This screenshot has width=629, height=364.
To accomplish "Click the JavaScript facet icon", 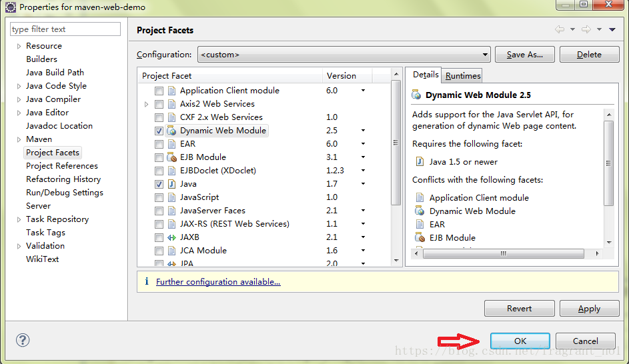I will 171,197.
